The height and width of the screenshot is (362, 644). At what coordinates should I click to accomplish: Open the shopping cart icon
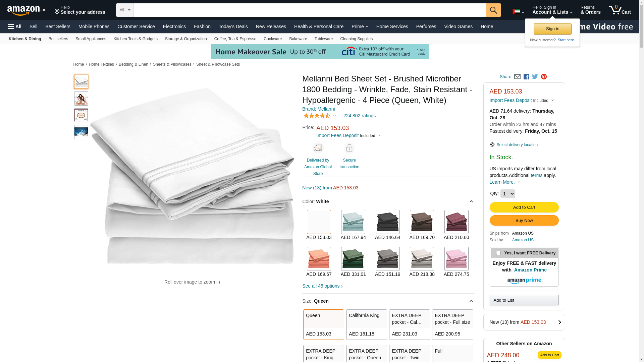[620, 10]
